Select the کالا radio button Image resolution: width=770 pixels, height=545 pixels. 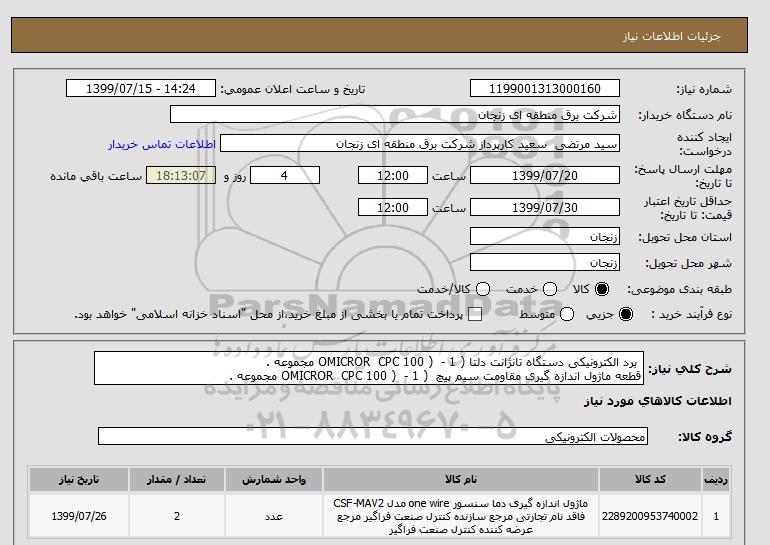point(602,289)
